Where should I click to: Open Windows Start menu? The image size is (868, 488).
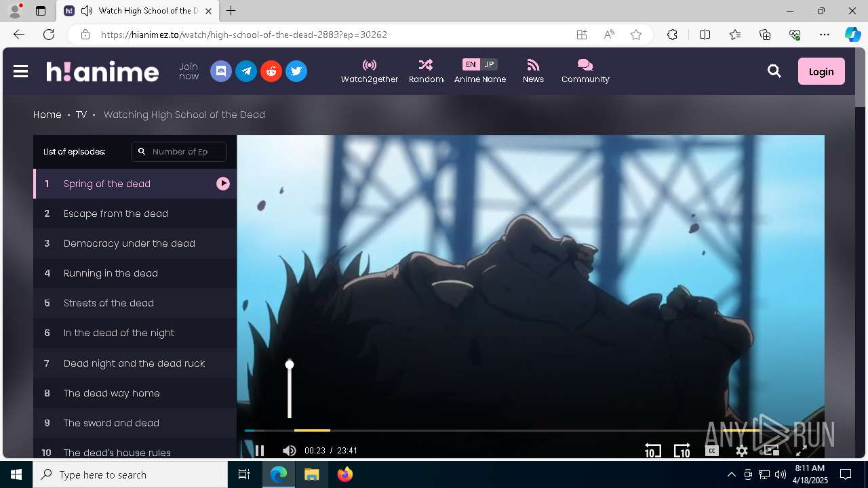[x=16, y=474]
